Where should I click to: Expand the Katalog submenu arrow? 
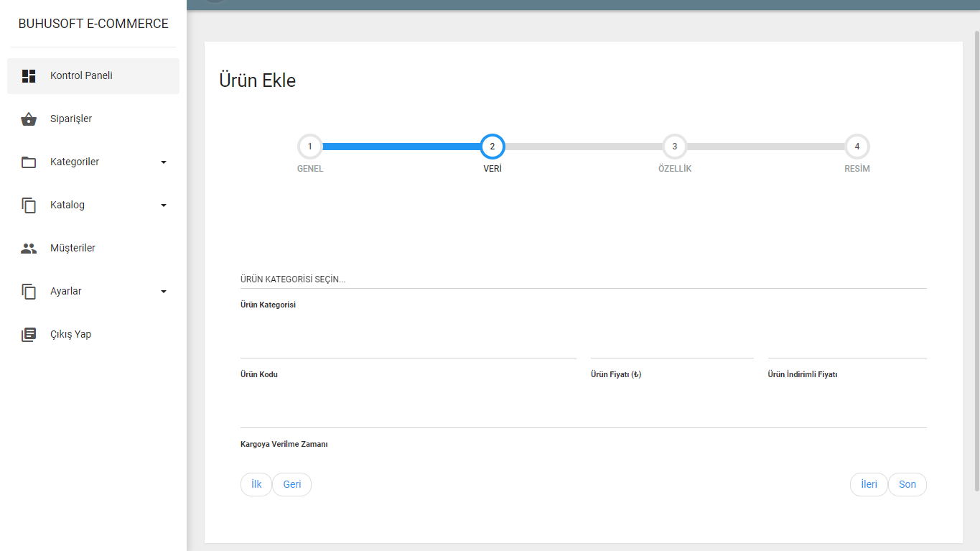(x=163, y=205)
